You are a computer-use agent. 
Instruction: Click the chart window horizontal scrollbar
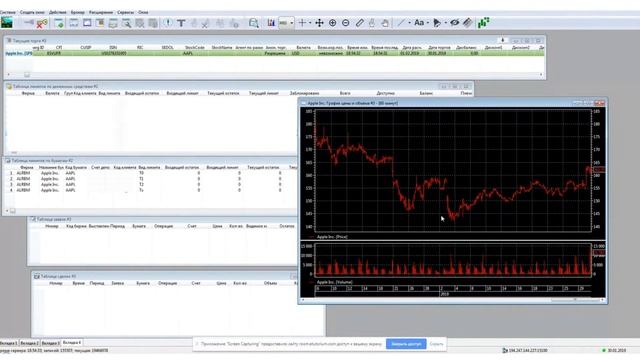452,300
